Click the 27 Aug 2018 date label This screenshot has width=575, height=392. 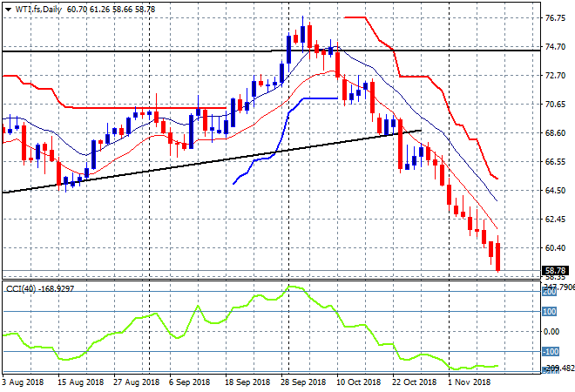[x=136, y=382]
